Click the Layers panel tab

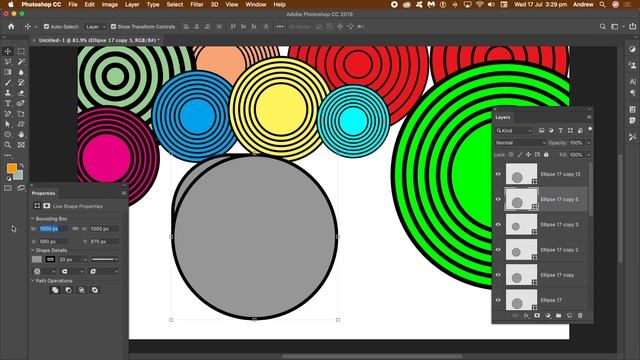click(502, 117)
